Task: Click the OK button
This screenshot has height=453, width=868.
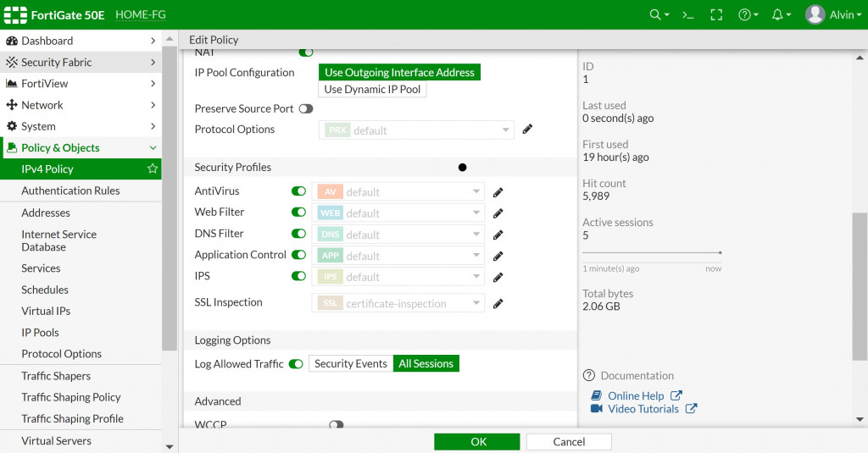Action: (477, 441)
